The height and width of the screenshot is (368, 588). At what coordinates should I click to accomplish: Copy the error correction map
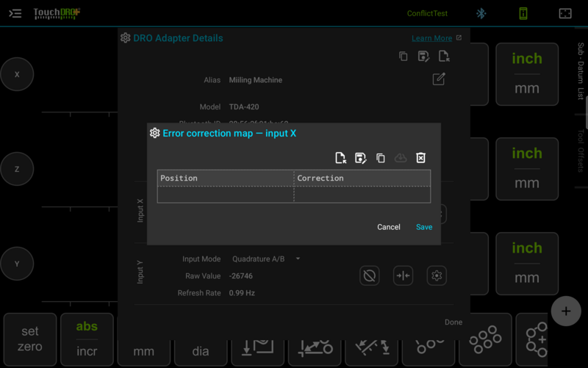tap(381, 158)
